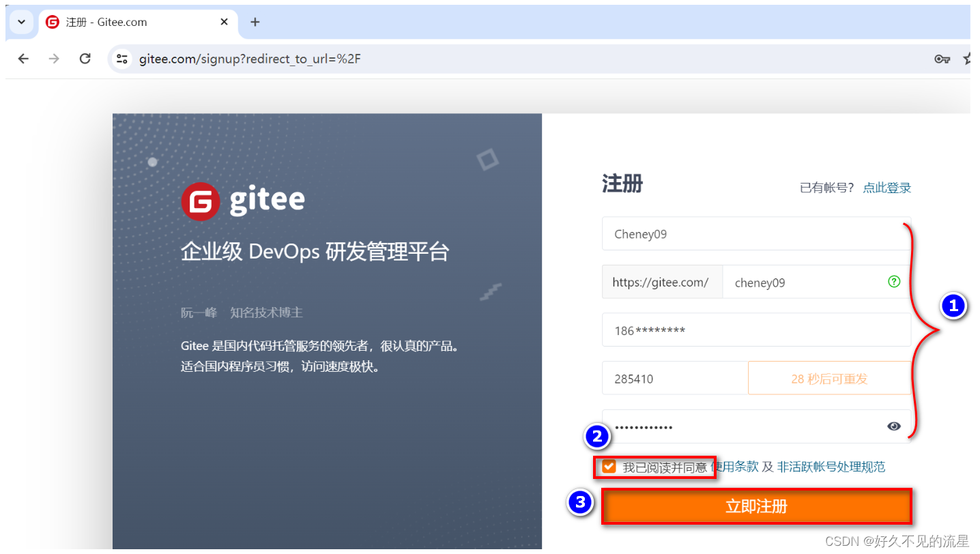
Task: Click the 注册 heading text
Action: (622, 184)
